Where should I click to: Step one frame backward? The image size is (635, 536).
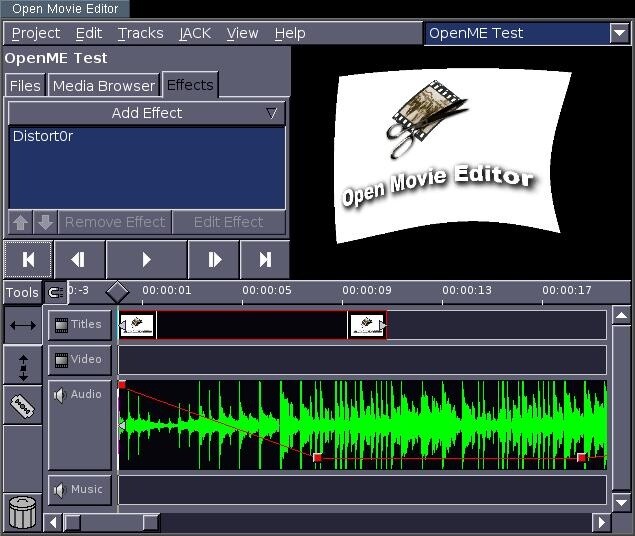tap(79, 259)
